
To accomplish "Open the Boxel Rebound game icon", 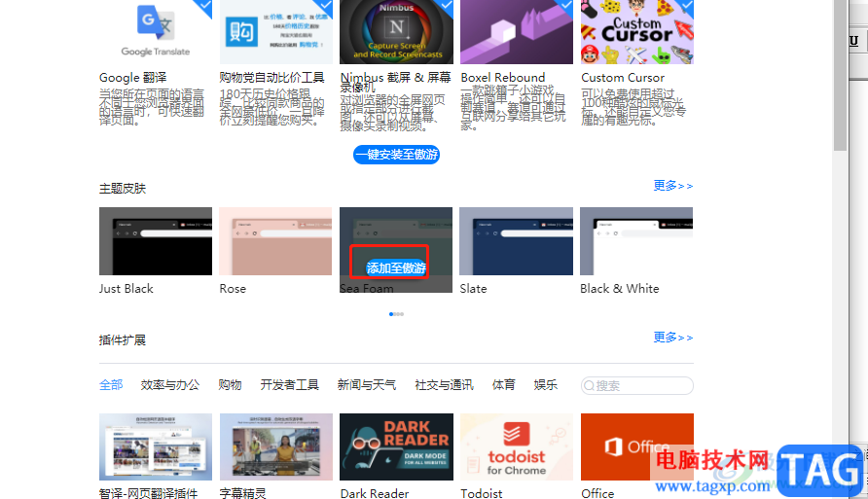I will coord(517,32).
